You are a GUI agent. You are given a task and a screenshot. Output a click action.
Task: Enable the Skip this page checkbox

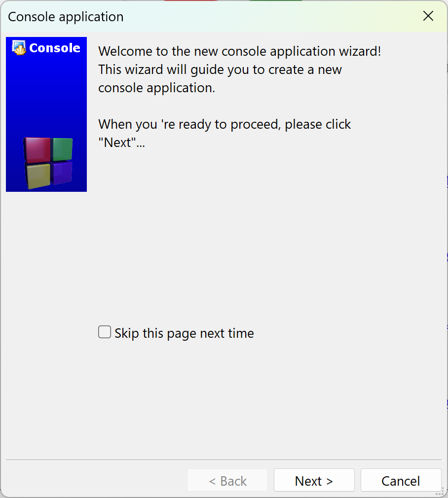pos(105,332)
